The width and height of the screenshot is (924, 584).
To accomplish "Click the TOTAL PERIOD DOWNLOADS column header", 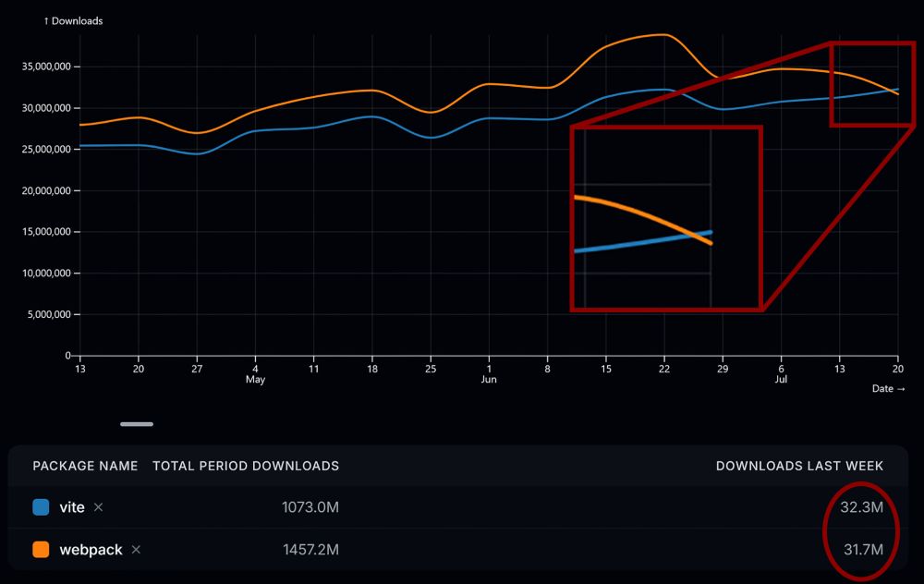I will click(x=246, y=466).
